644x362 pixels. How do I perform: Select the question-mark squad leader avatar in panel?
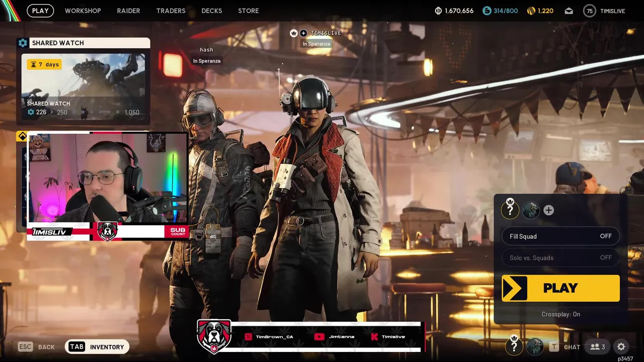tap(510, 209)
